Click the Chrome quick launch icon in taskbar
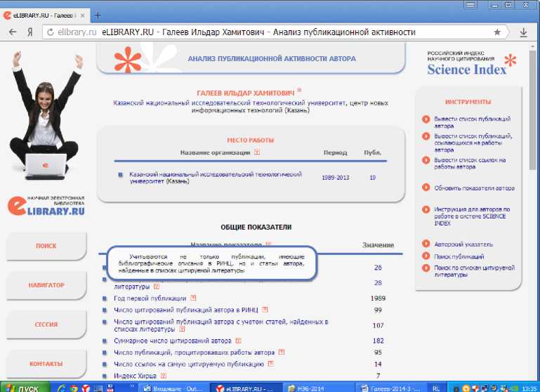Viewport: 540px width, 392px height. coord(73,388)
